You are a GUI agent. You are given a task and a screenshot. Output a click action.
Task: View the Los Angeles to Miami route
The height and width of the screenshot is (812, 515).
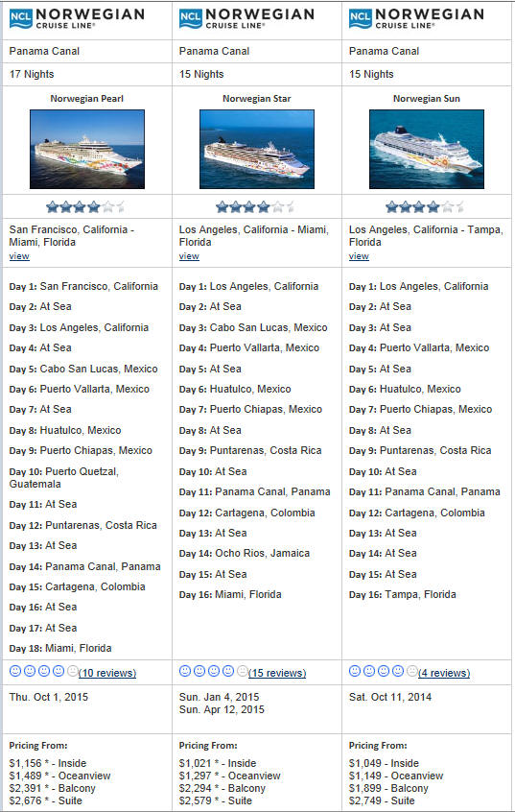pyautogui.click(x=189, y=256)
